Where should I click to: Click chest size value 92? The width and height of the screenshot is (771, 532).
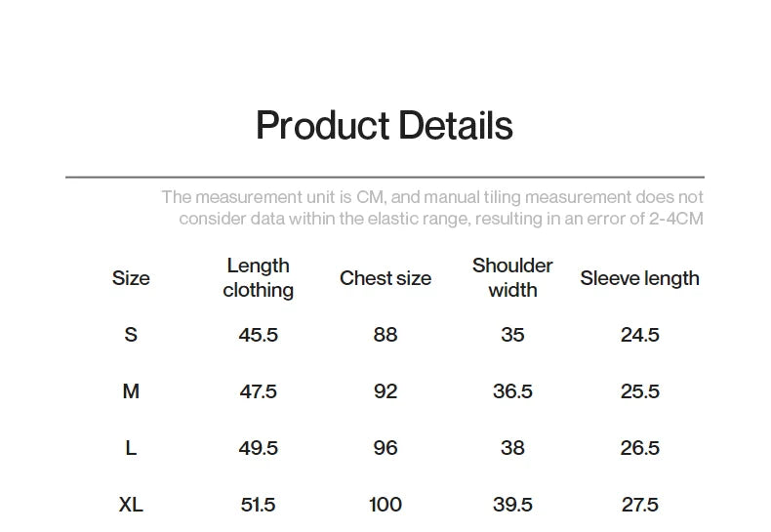[x=385, y=391]
